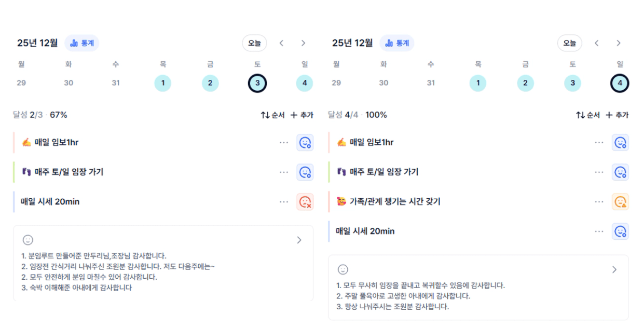644x328 pixels.
Task: Select date 1 in the left calendar
Action: (163, 83)
